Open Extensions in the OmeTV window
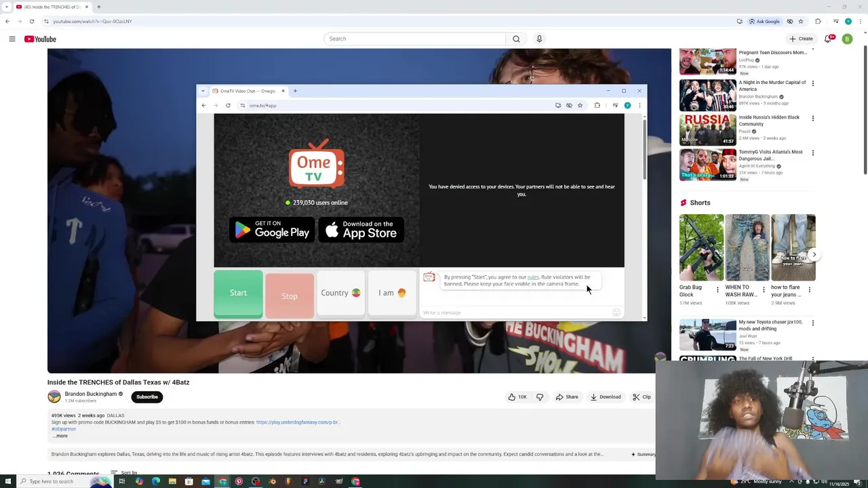 [597, 105]
